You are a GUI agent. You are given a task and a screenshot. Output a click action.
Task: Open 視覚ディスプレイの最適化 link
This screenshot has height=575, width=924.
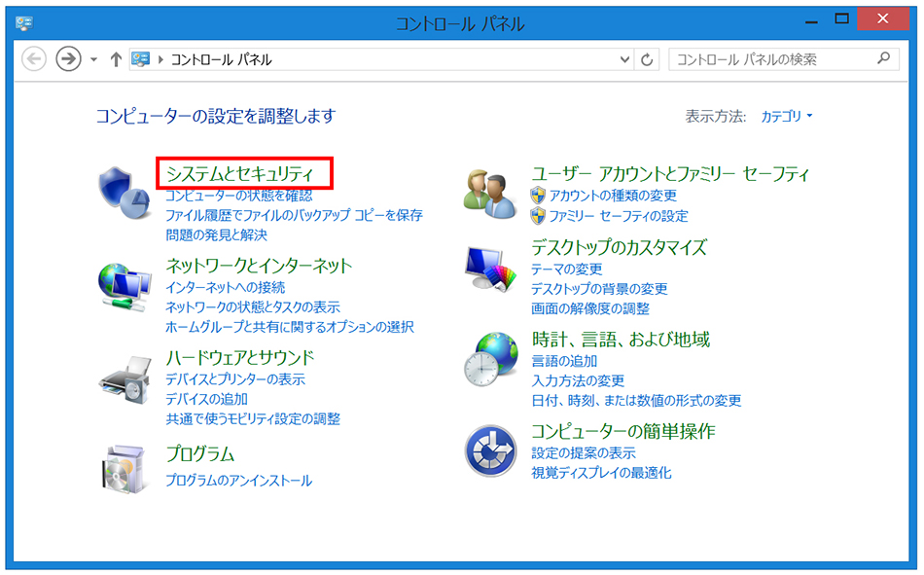tap(601, 473)
